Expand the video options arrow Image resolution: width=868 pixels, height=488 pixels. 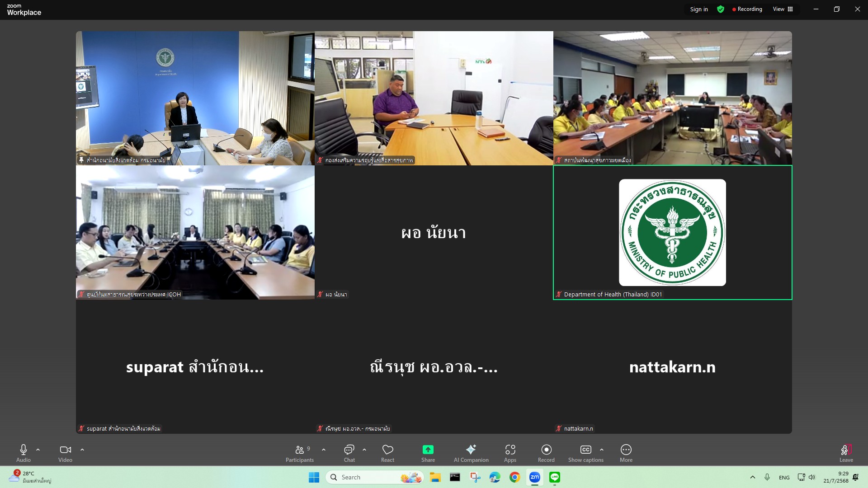82,450
